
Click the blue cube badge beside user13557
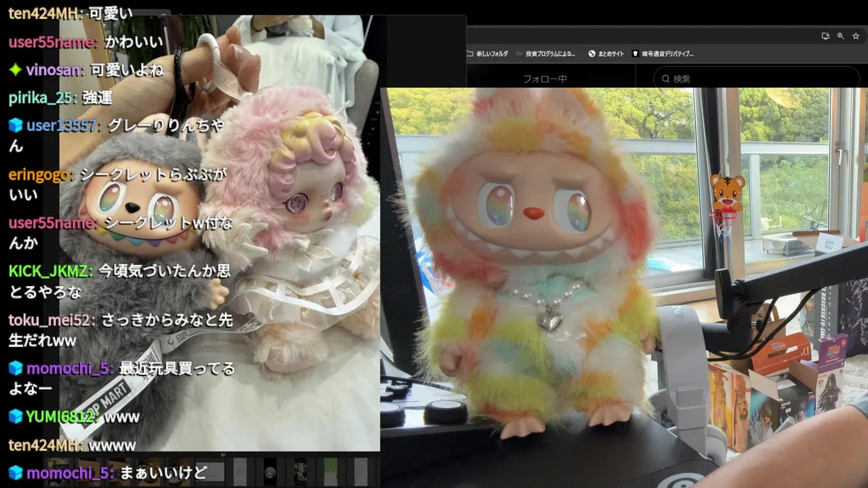[x=15, y=125]
